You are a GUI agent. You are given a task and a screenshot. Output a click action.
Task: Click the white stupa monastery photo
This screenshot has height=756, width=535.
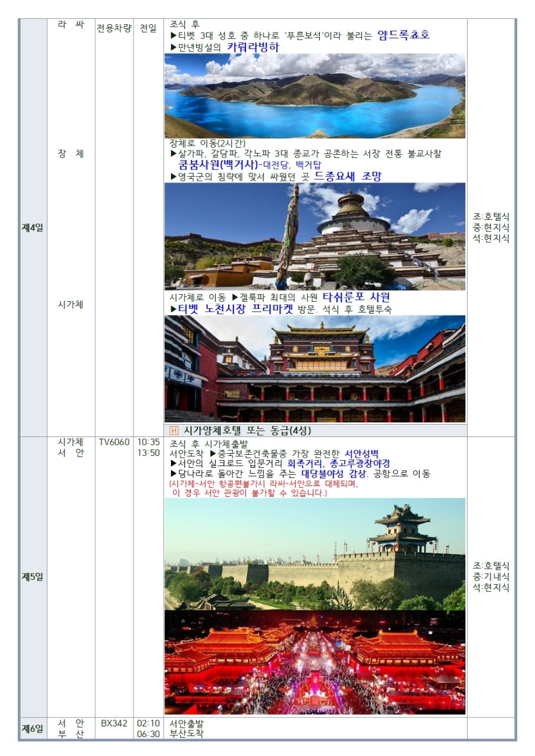pos(314,236)
